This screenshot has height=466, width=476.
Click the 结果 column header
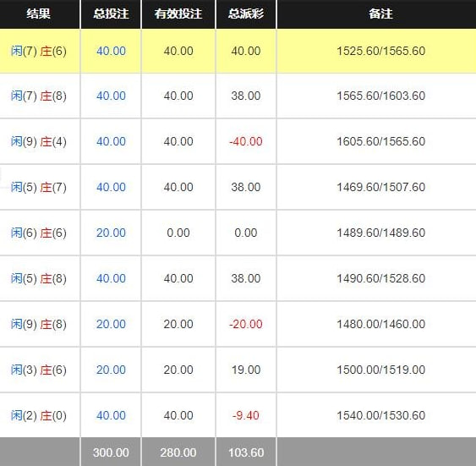click(x=39, y=14)
